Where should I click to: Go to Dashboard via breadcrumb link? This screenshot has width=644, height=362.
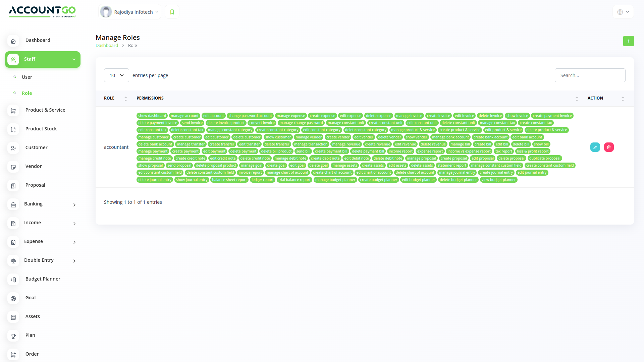tap(107, 45)
